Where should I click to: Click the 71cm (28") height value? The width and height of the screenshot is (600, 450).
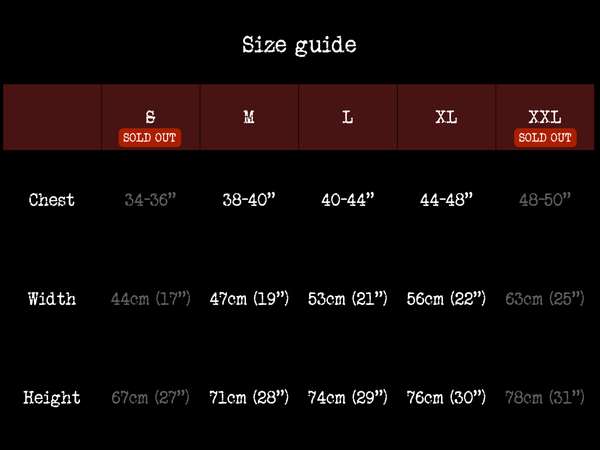tap(249, 398)
